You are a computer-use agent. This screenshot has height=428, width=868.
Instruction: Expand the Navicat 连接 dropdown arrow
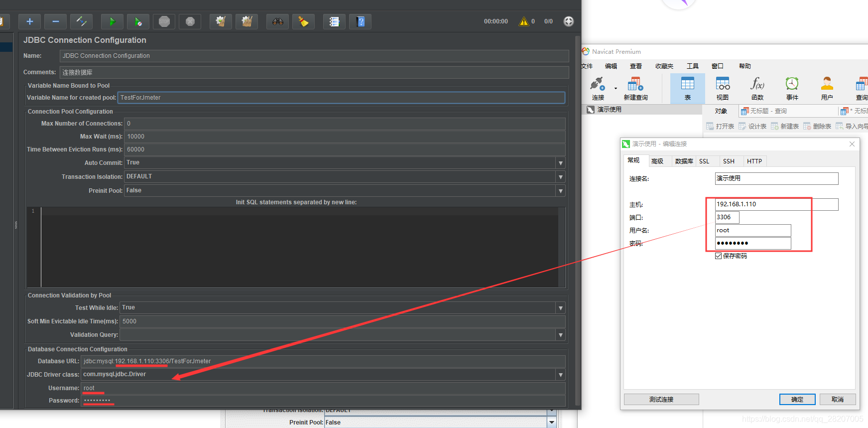coord(616,89)
